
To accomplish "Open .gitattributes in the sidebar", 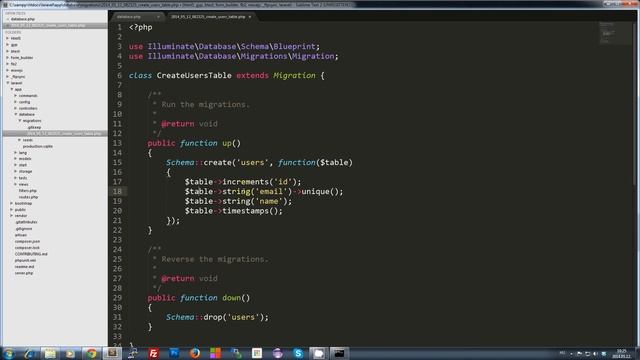I will (26, 222).
